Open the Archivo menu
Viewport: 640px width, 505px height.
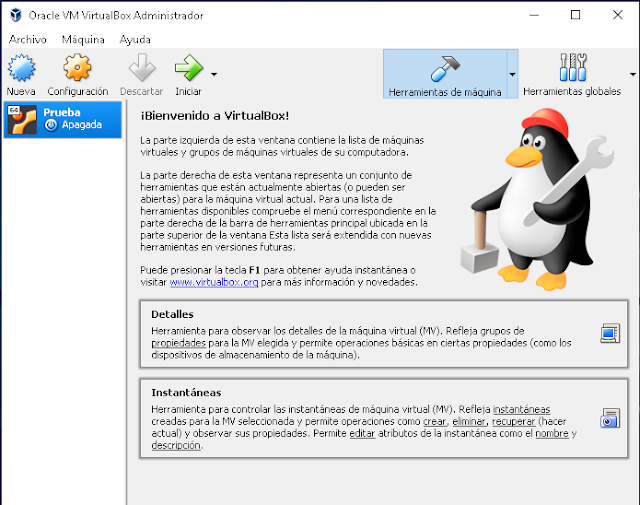(27, 40)
